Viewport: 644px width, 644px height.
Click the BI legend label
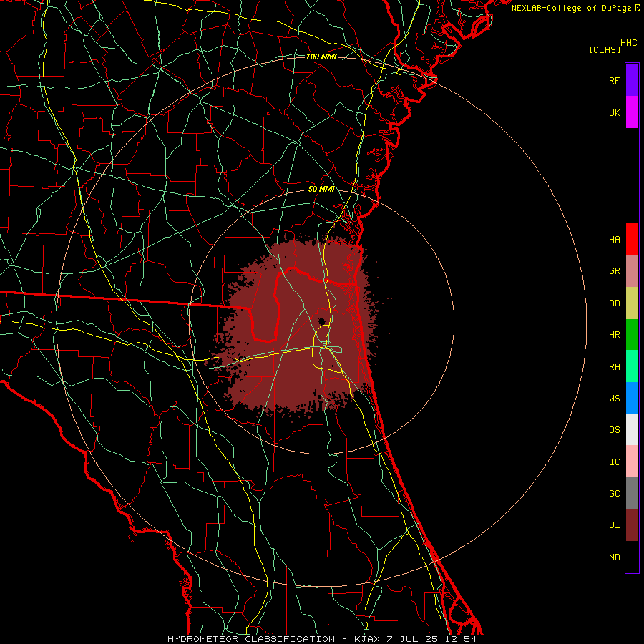[x=615, y=525]
